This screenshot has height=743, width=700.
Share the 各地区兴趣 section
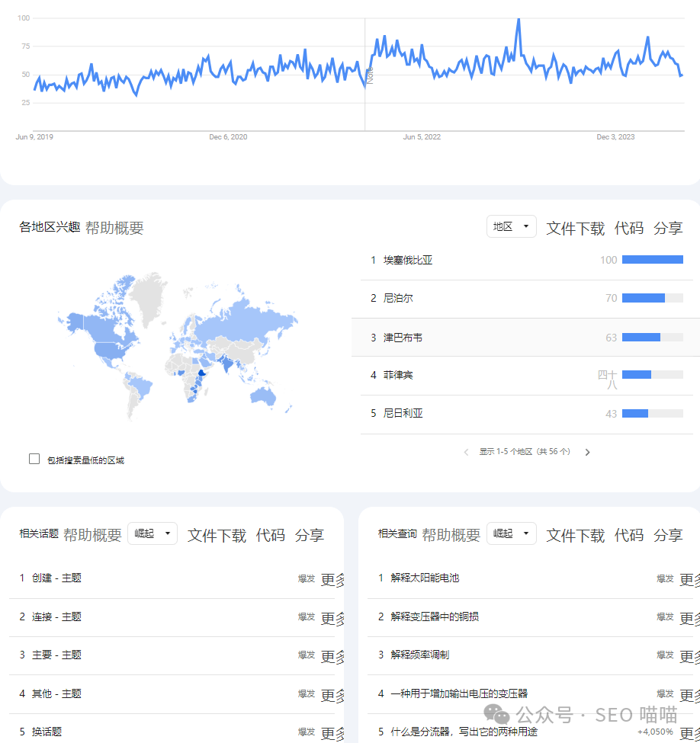coord(668,229)
